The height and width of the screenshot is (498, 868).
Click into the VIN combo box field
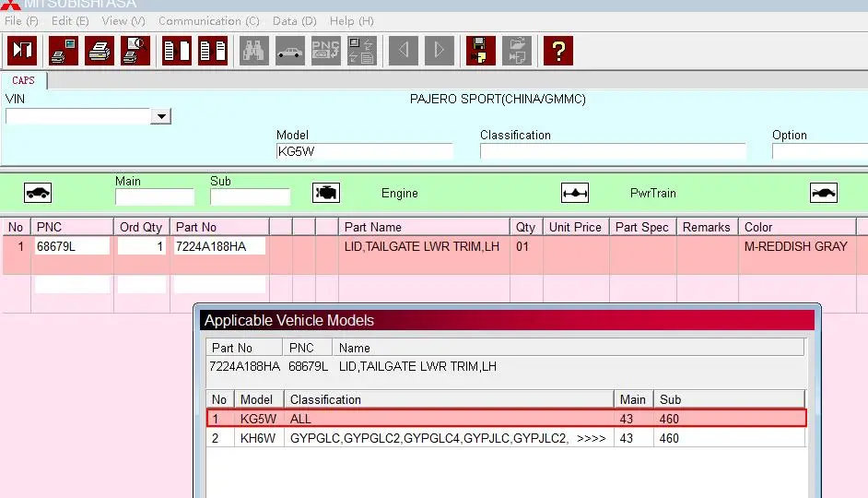click(x=78, y=116)
